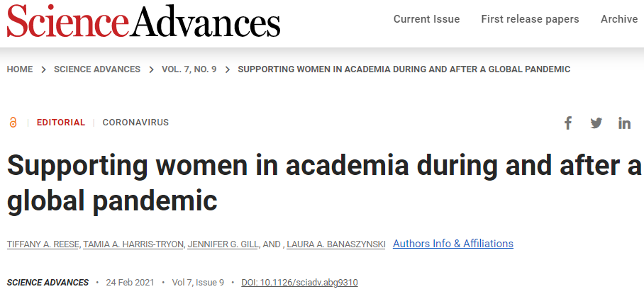This screenshot has height=294, width=644.
Task: View author Tiffany A. Reese
Action: (x=43, y=245)
